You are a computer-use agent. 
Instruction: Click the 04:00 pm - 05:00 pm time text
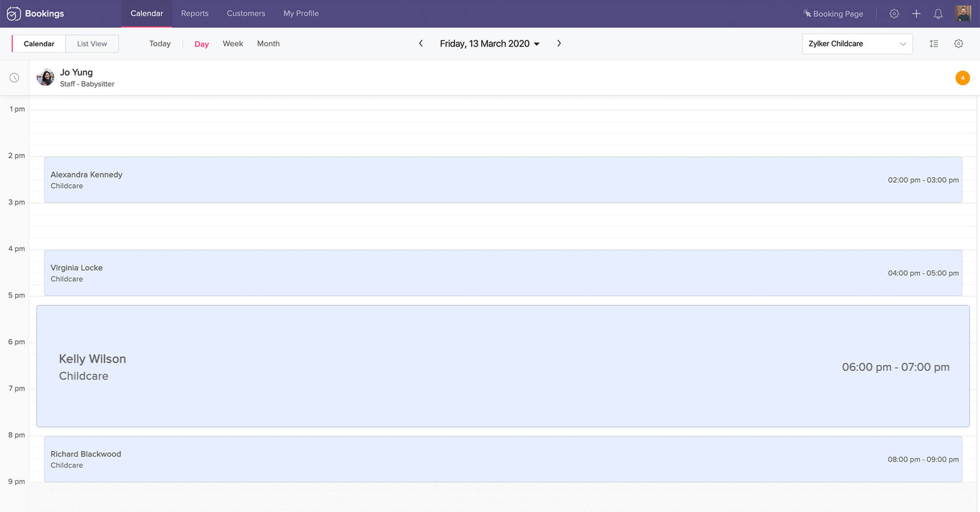click(923, 273)
